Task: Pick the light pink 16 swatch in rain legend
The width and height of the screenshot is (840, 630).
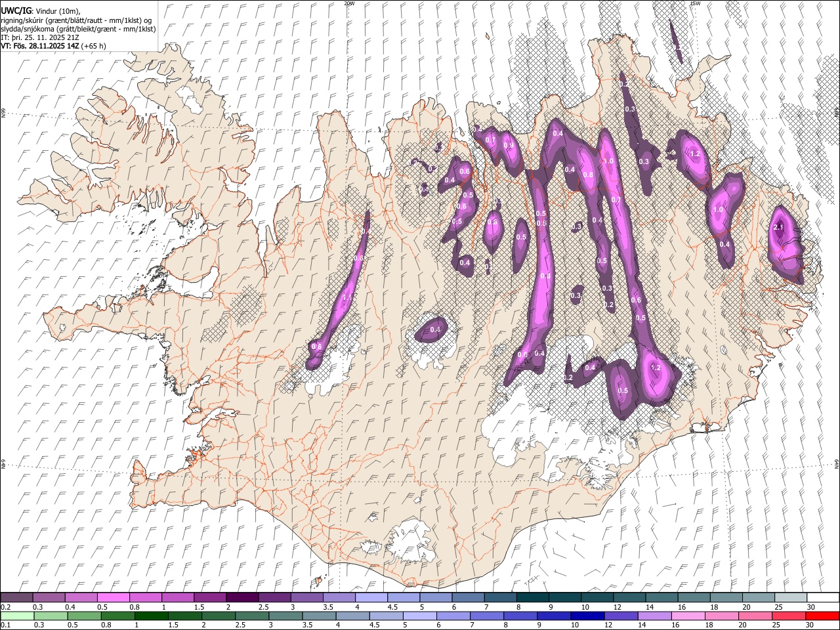Action: [688, 616]
